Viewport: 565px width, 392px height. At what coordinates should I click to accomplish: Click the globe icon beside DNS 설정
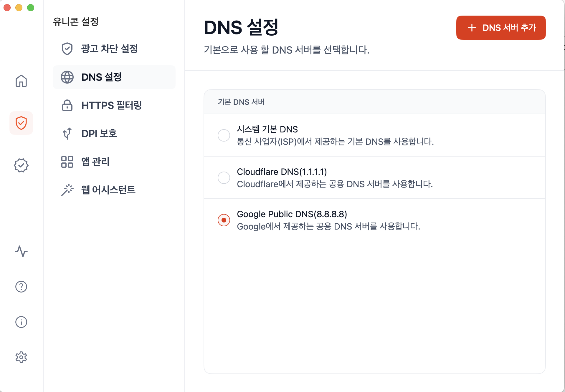point(67,77)
